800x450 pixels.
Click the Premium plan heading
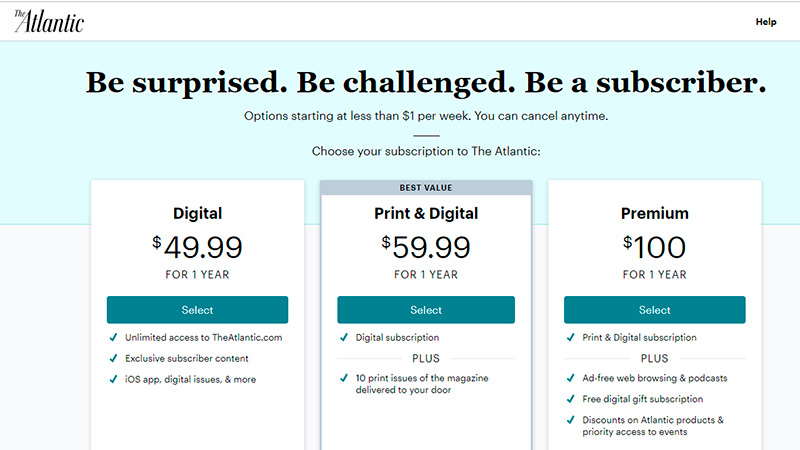tap(654, 213)
